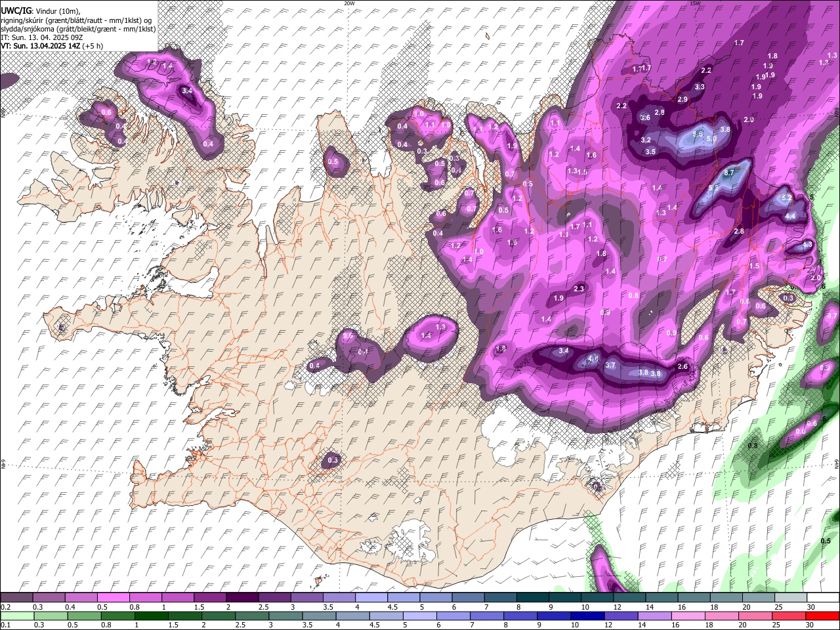Click the '0.1' label in the lower legend

[5, 625]
